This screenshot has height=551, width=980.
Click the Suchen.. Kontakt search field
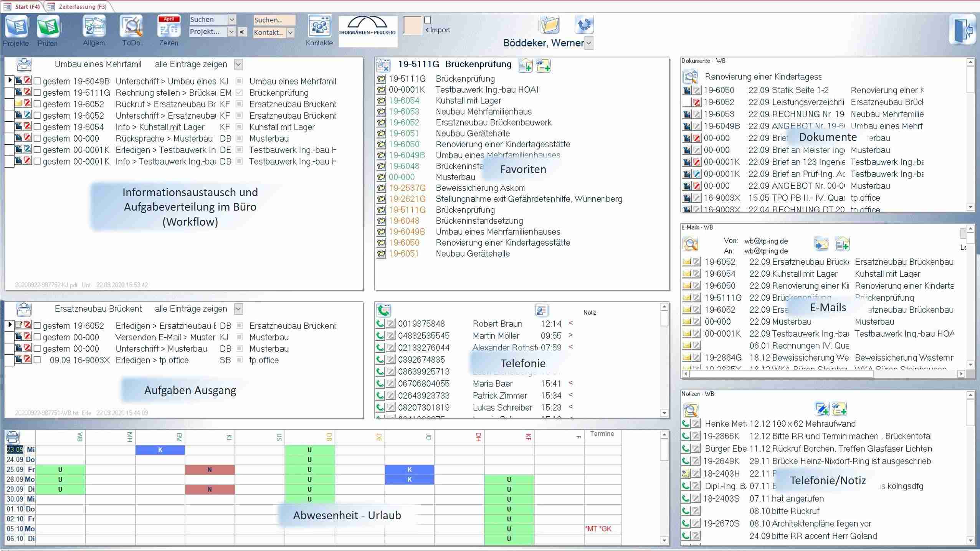click(x=274, y=20)
